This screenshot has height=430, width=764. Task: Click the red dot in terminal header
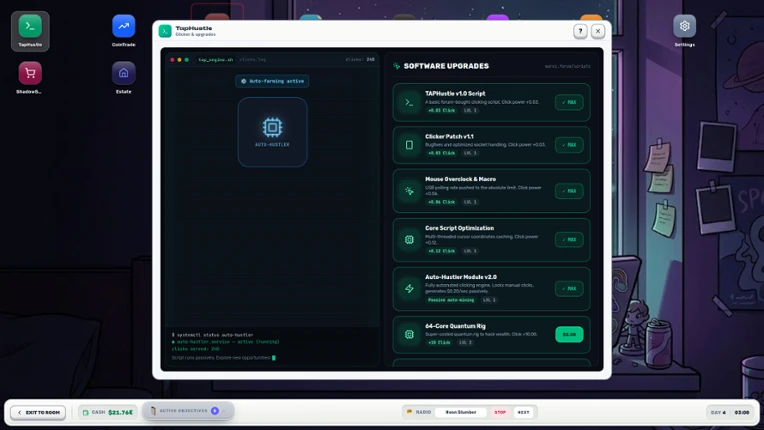[x=172, y=59]
